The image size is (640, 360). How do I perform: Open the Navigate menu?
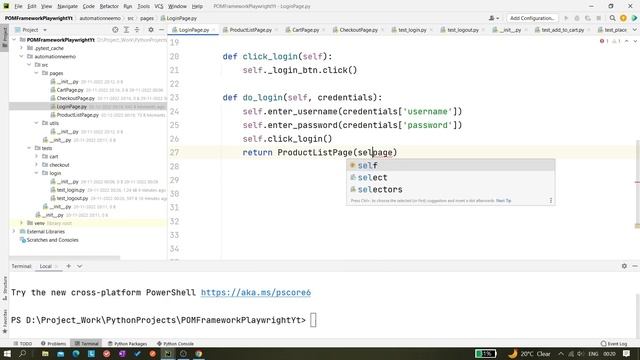point(67,6)
